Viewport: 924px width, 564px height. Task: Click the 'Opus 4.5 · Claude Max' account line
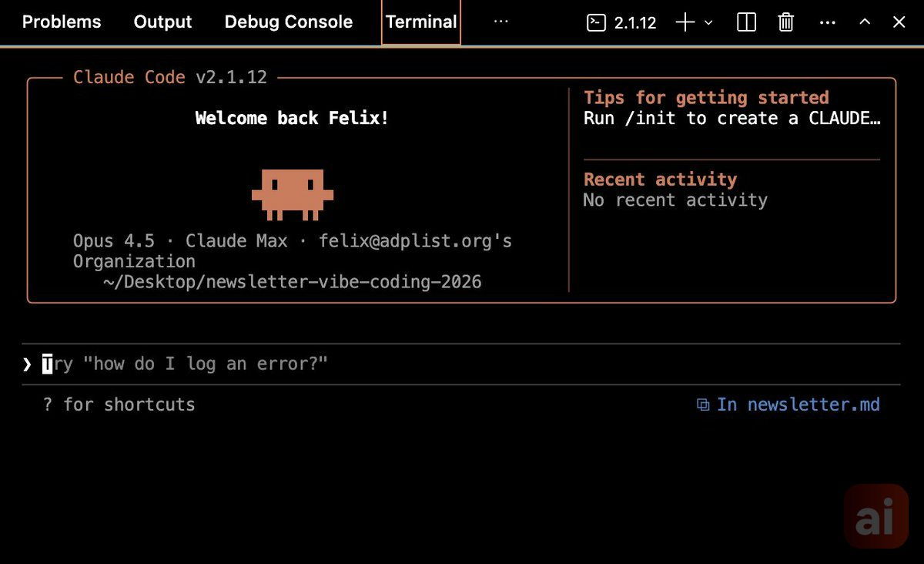(x=293, y=251)
